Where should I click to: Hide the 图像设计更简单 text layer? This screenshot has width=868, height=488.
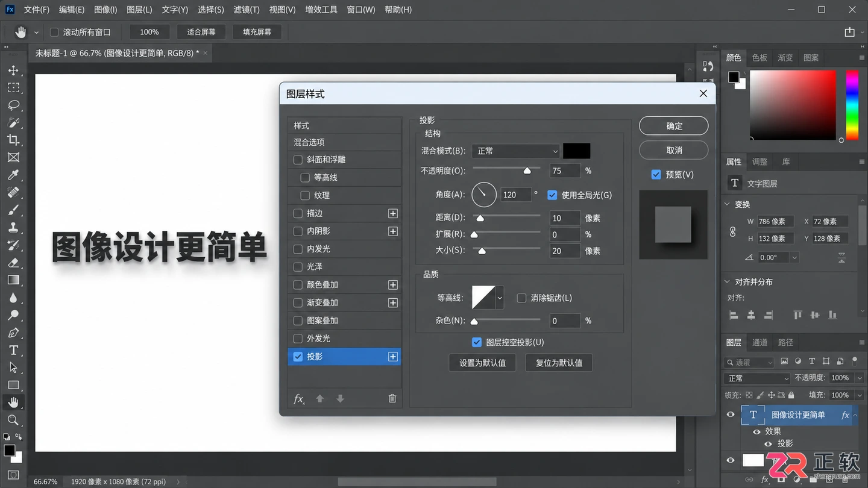pyautogui.click(x=731, y=414)
